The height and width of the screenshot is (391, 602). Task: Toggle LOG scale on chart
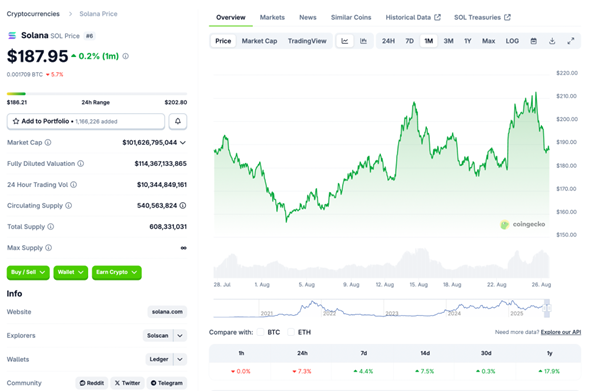[512, 41]
